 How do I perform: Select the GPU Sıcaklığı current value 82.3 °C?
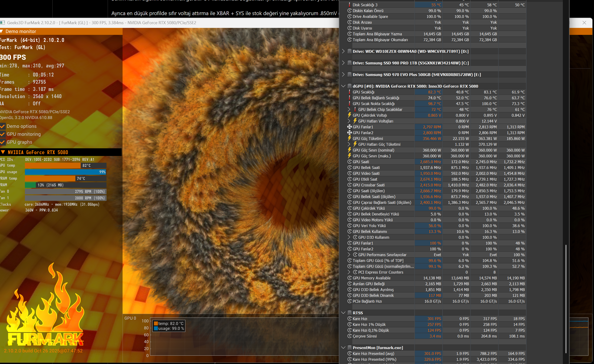click(434, 92)
